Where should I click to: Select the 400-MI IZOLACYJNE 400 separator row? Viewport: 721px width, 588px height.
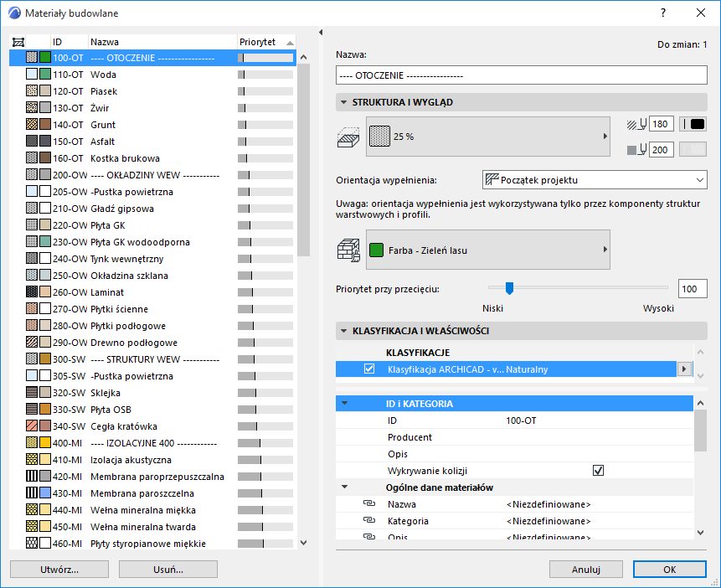coord(152,443)
